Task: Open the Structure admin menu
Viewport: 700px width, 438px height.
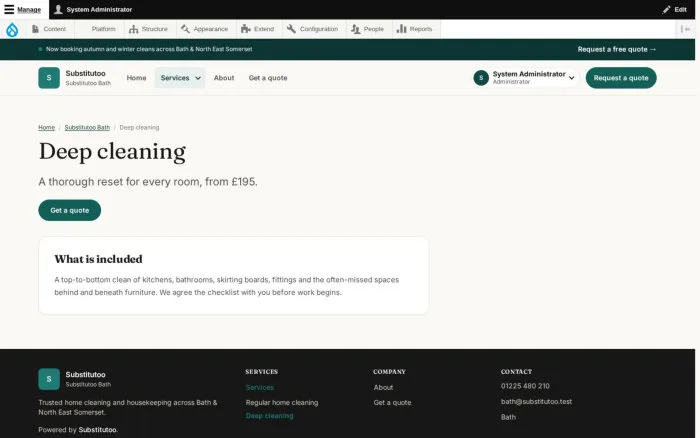Action: click(149, 29)
